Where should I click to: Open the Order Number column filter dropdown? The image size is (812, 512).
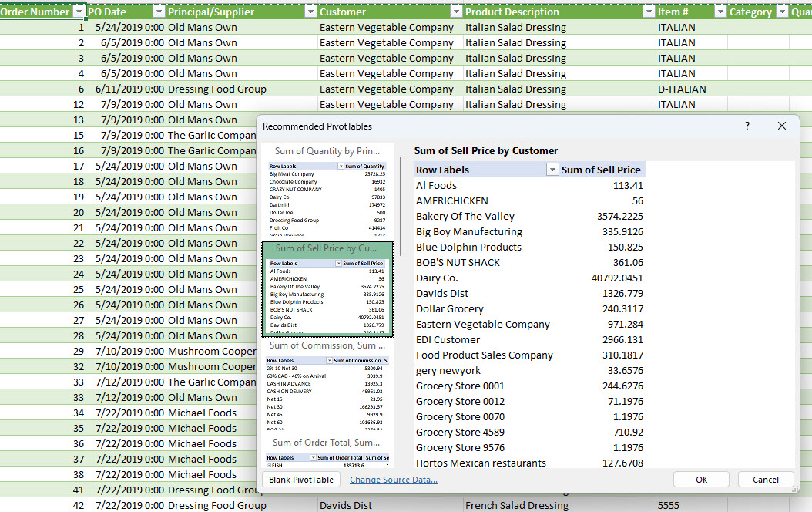(x=79, y=12)
